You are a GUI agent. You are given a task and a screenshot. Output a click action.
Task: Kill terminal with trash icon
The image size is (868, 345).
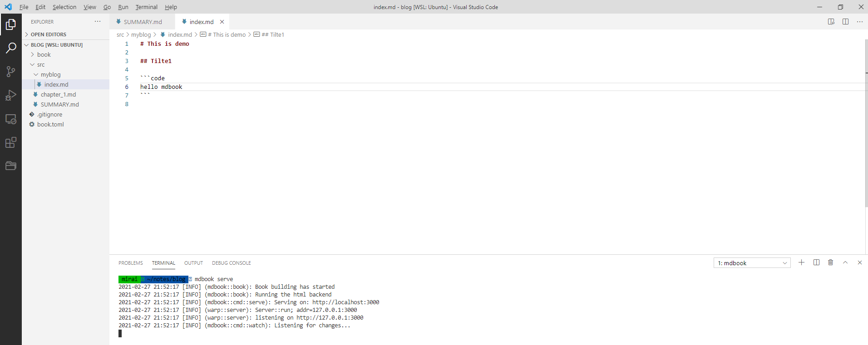(831, 262)
